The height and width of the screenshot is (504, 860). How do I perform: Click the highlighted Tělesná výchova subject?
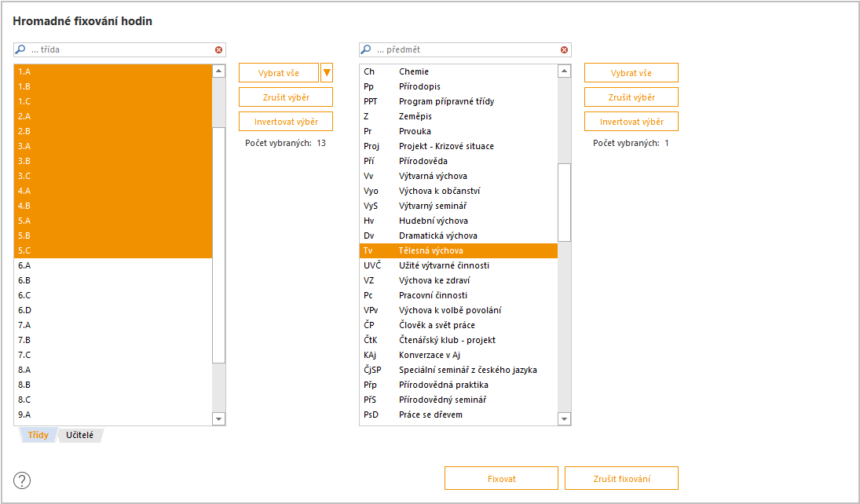coord(459,250)
